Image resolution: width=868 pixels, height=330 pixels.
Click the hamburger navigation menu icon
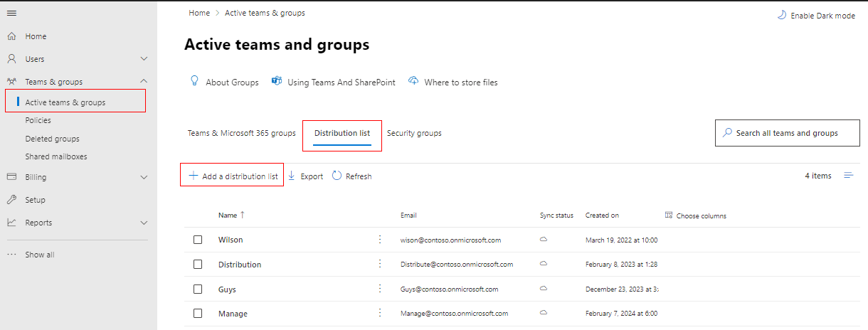[11, 14]
